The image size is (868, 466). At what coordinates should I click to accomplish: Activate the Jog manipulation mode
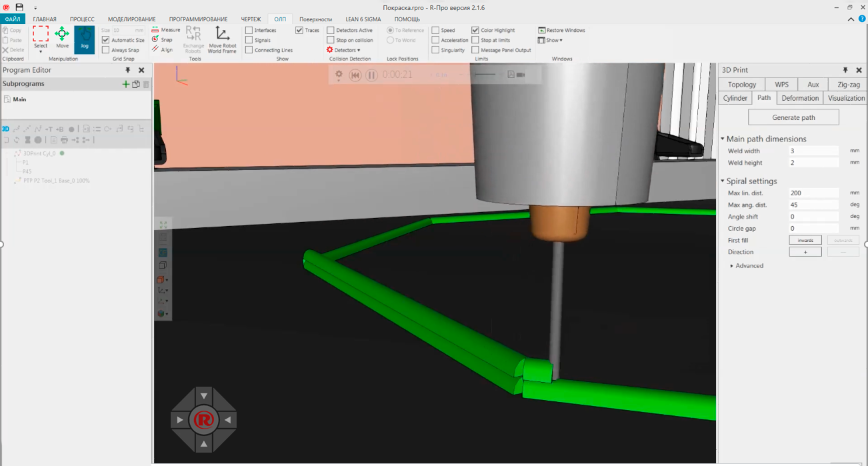tap(84, 40)
